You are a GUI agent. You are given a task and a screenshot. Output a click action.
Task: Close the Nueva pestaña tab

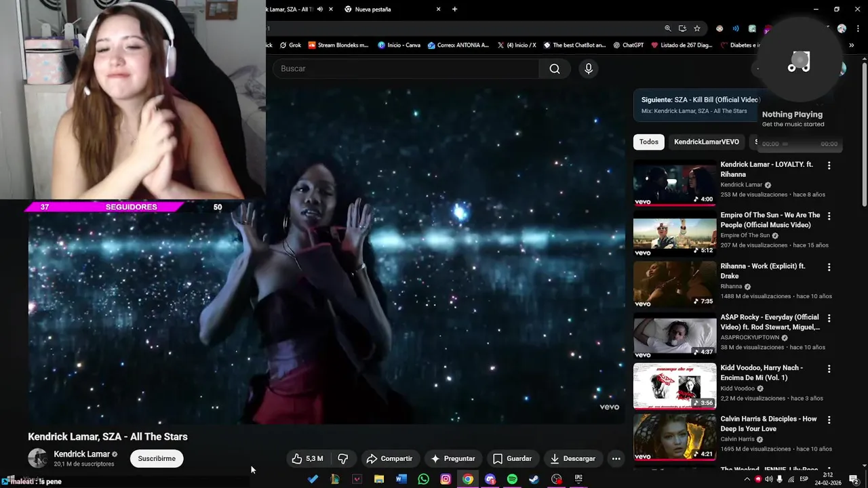point(438,9)
